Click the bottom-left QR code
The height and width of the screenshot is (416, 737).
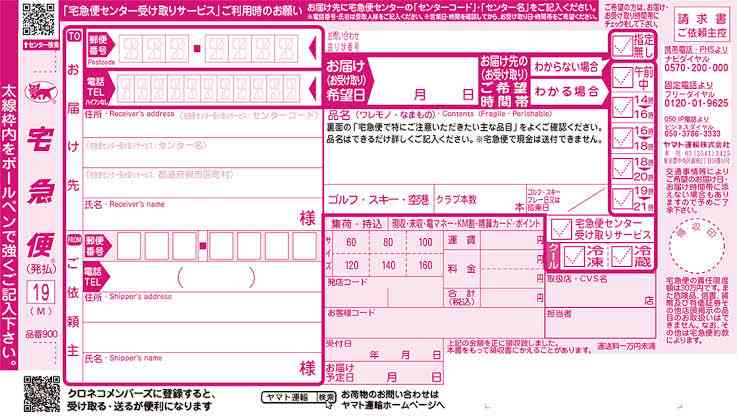click(x=34, y=392)
